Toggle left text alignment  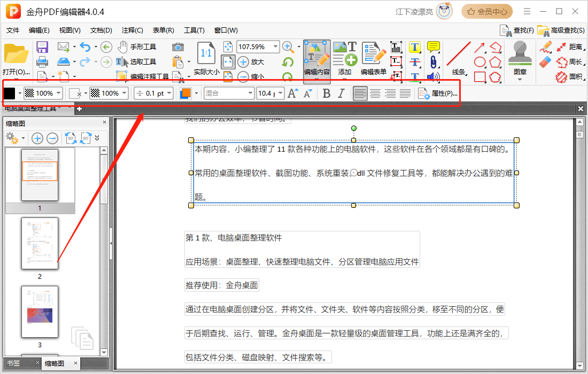coord(360,93)
